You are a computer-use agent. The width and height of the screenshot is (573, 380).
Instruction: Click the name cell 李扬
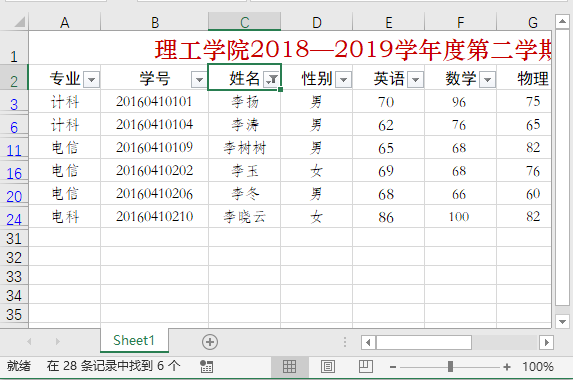(244, 102)
